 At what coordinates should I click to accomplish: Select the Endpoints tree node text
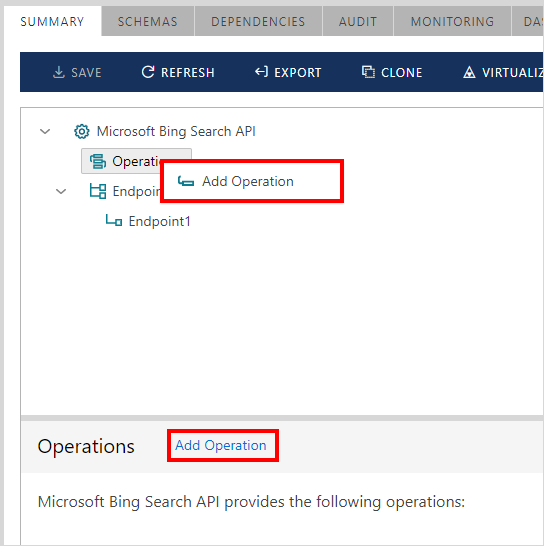point(136,192)
